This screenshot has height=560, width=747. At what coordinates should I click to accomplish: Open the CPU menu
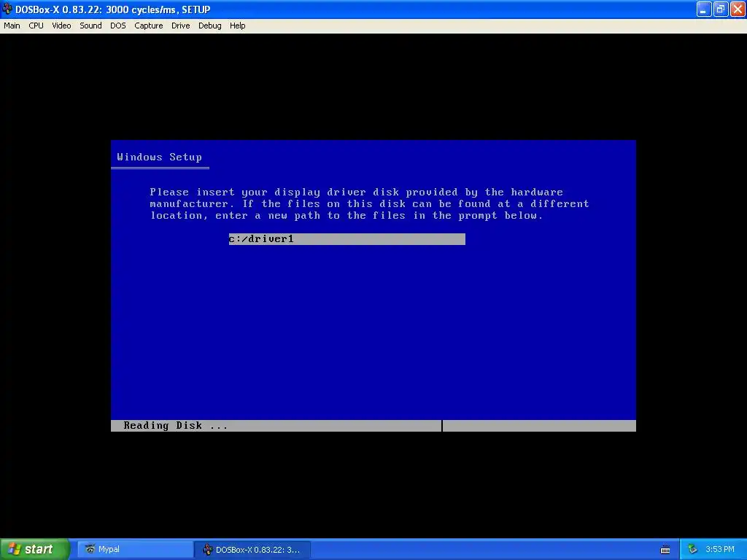pyautogui.click(x=36, y=26)
